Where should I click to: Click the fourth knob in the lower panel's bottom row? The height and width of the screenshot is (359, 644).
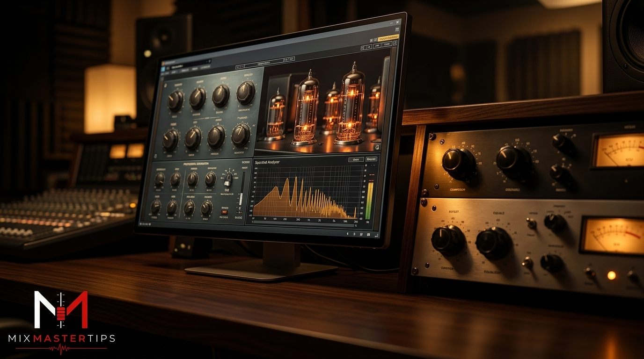(x=206, y=208)
